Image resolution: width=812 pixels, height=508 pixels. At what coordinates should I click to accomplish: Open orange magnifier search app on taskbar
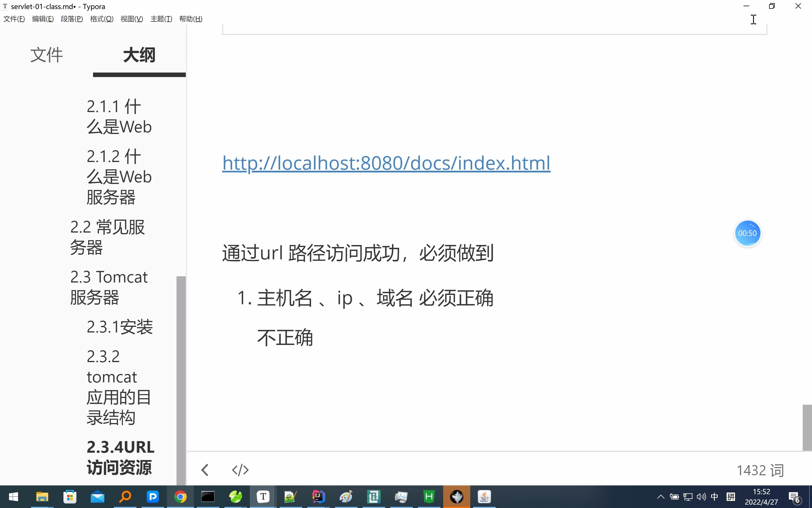point(125,497)
